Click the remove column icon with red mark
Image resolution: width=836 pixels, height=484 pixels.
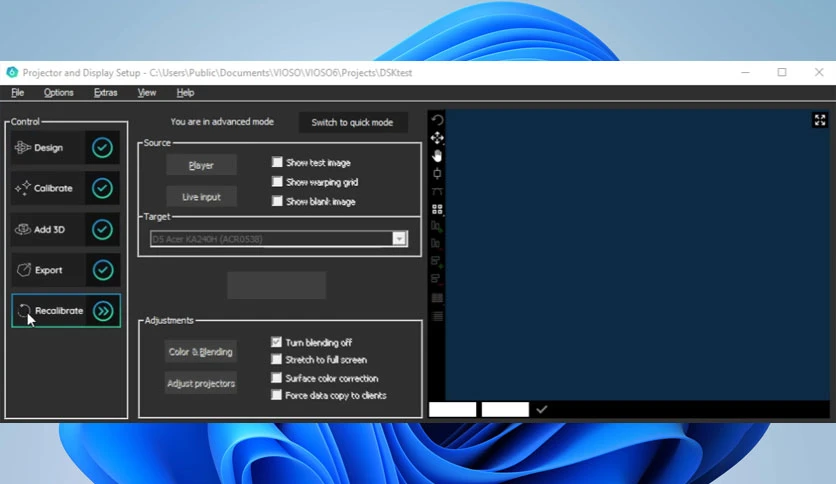pyautogui.click(x=436, y=244)
